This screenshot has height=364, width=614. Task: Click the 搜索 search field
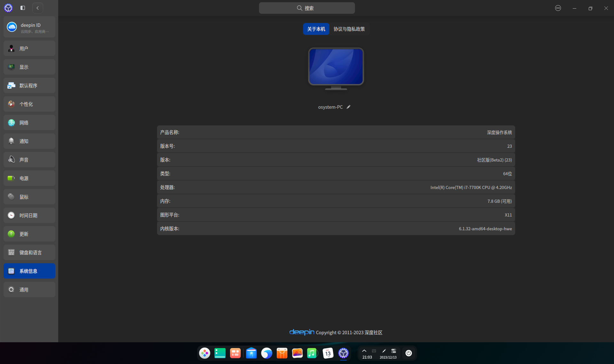[307, 8]
